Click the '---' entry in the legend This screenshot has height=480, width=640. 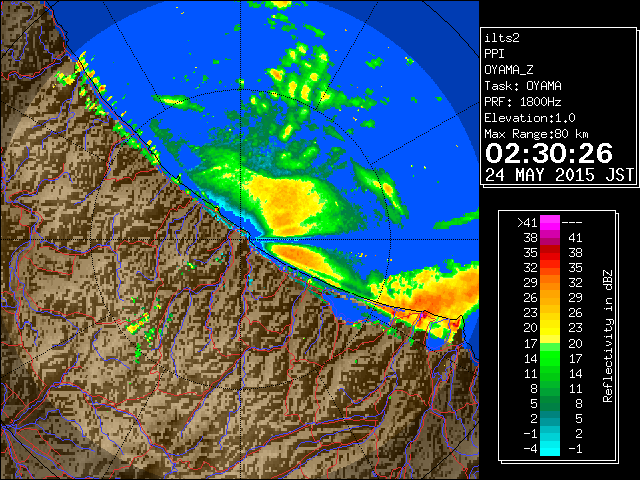572,222
